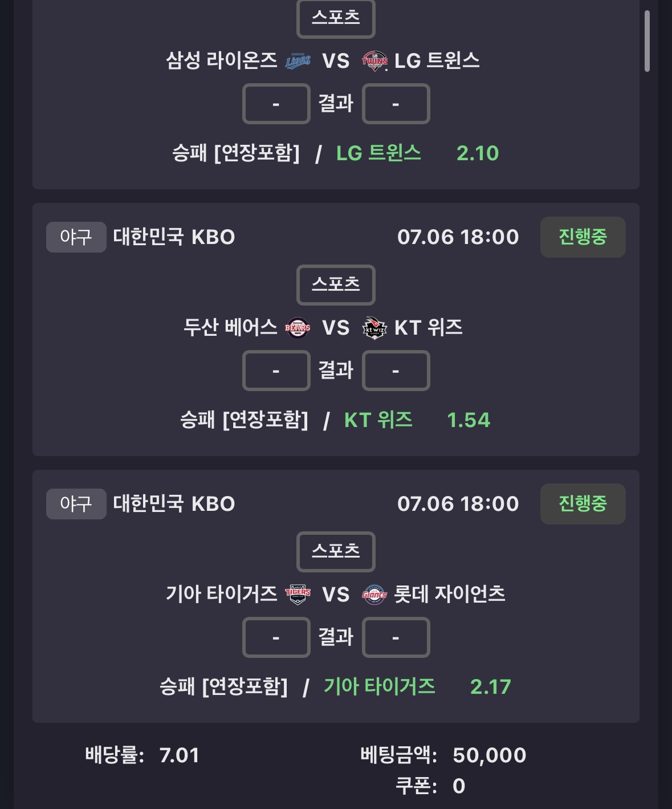Click 야구 badge in Doosan match card
This screenshot has height=809, width=672.
76,237
